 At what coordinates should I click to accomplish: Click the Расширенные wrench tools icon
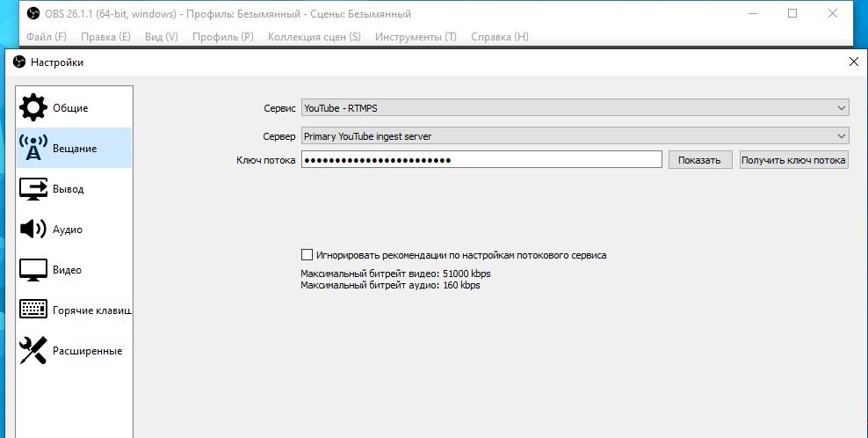click(x=33, y=350)
